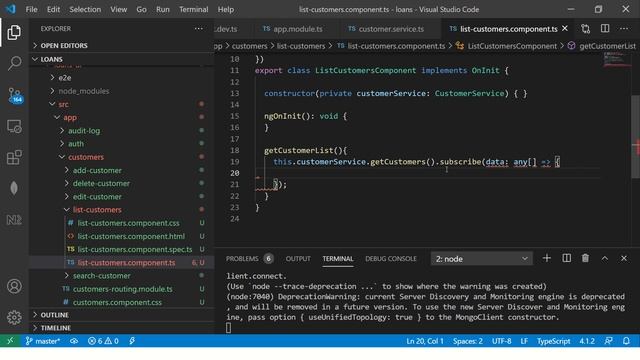640x360 pixels.
Task: Click the Explorer more actions ellipsis
Action: tap(199, 29)
